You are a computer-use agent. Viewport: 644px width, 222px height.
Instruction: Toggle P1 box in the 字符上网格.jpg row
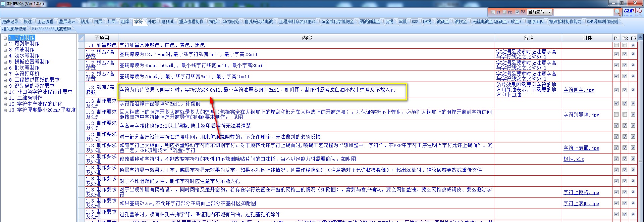[x=616, y=192]
